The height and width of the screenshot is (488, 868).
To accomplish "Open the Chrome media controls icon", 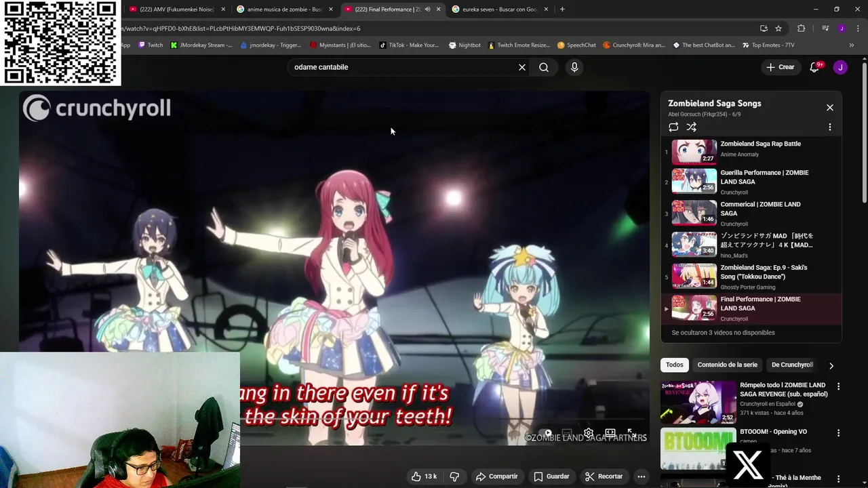I will tap(825, 28).
